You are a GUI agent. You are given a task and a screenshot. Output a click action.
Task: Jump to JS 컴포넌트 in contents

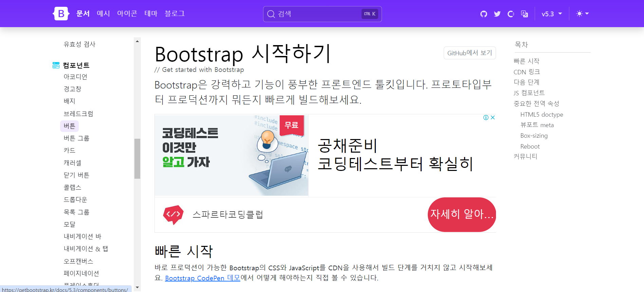tap(529, 93)
